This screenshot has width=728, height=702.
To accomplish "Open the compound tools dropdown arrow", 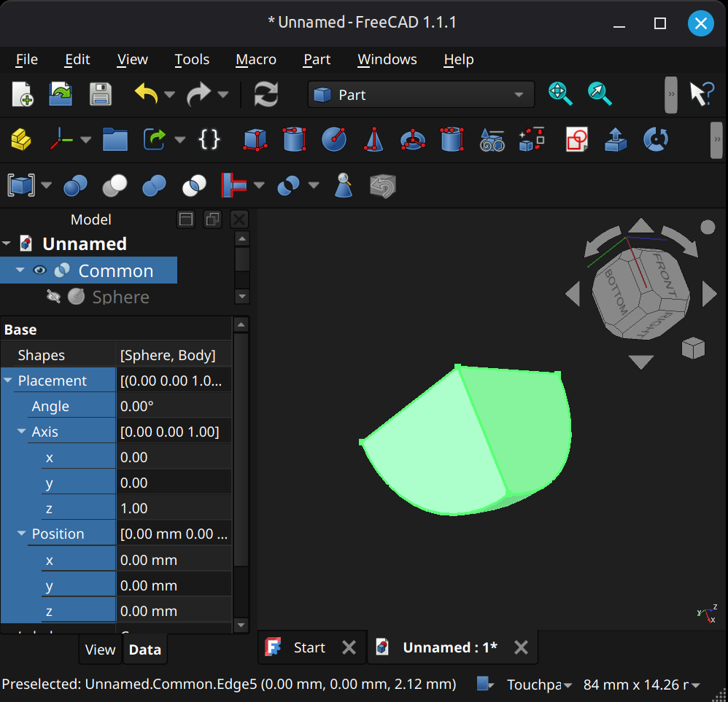I will pyautogui.click(x=46, y=186).
